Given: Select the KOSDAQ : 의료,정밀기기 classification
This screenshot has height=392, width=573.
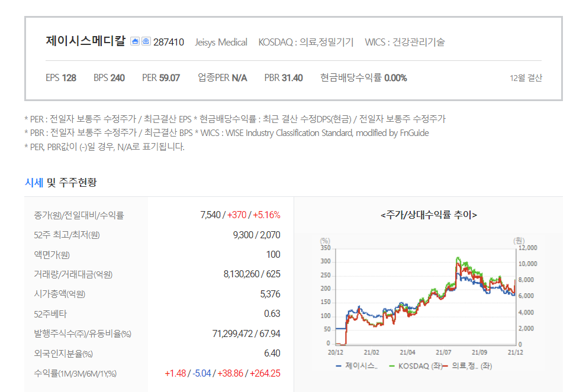Looking at the screenshot, I should click(x=306, y=43).
